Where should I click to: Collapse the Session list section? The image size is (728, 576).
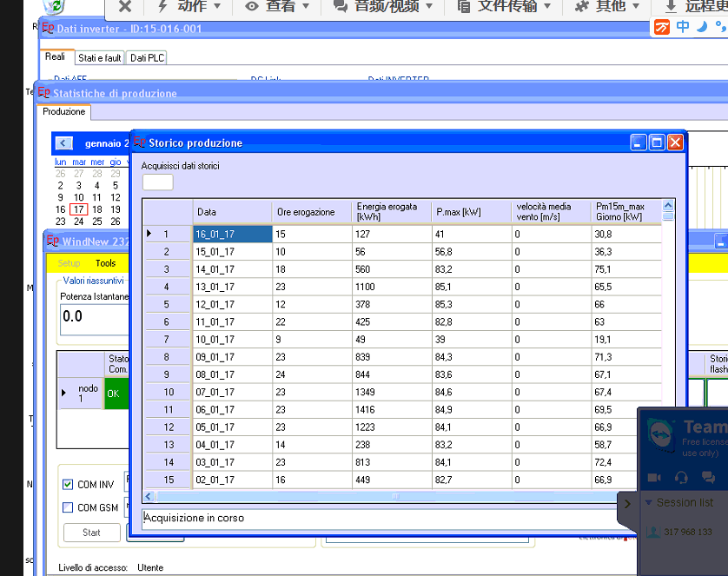click(x=649, y=502)
